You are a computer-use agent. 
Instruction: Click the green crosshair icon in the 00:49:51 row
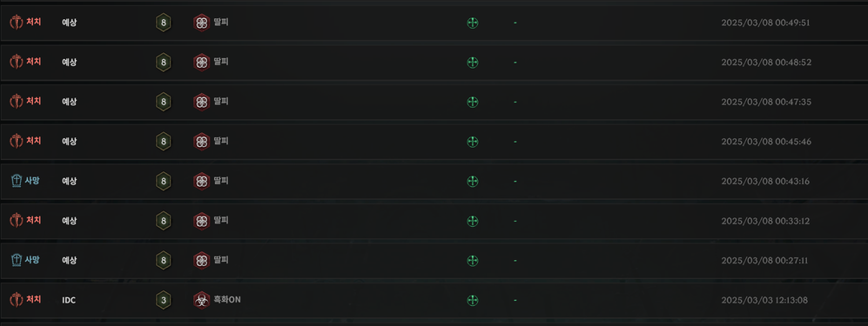(472, 23)
